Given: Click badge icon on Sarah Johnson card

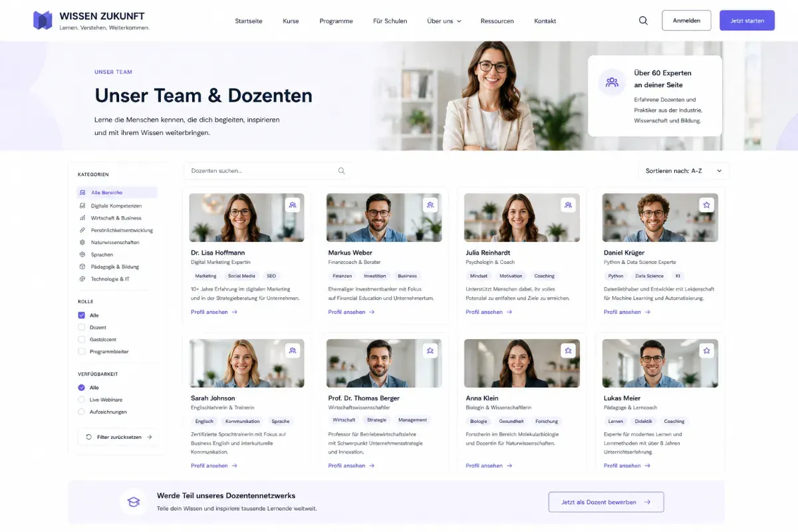Looking at the screenshot, I should (x=292, y=350).
